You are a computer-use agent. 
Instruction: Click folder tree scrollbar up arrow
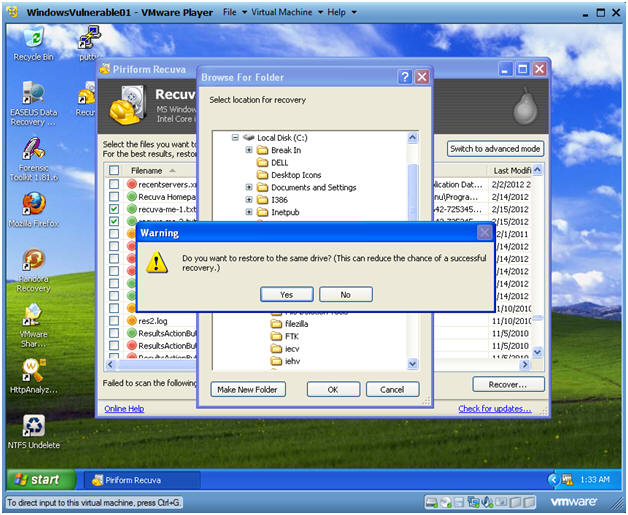[413, 138]
